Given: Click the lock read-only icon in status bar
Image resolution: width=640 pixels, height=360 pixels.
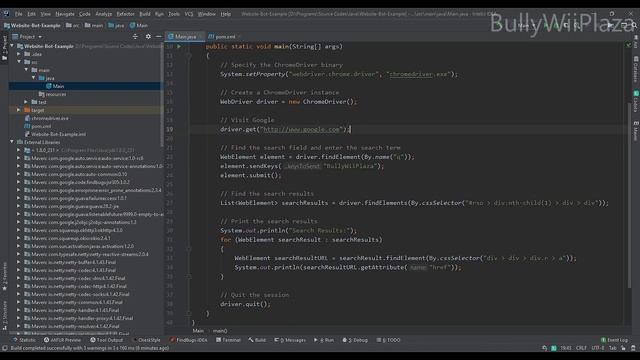Looking at the screenshot, I should (623, 348).
